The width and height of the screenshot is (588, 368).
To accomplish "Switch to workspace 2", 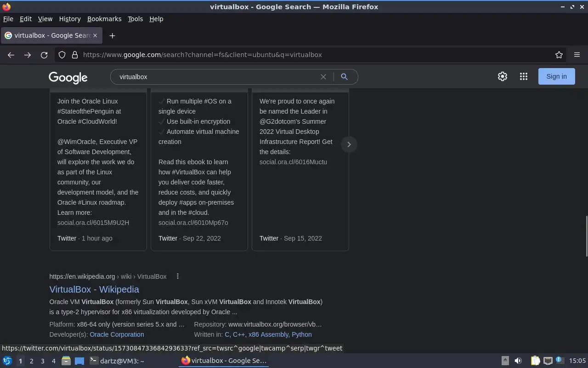I will [x=31, y=361].
